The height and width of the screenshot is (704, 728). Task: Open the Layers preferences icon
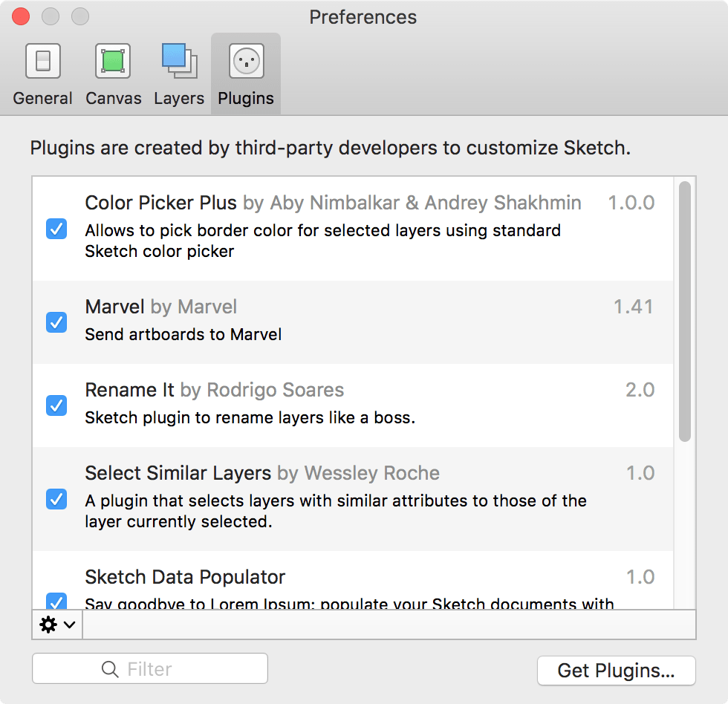(179, 61)
